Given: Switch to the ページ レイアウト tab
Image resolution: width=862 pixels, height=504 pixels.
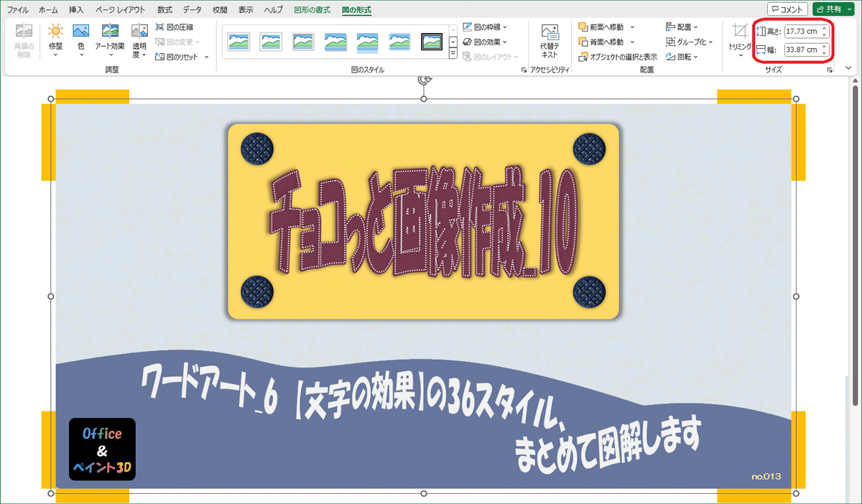Looking at the screenshot, I should pos(120,10).
